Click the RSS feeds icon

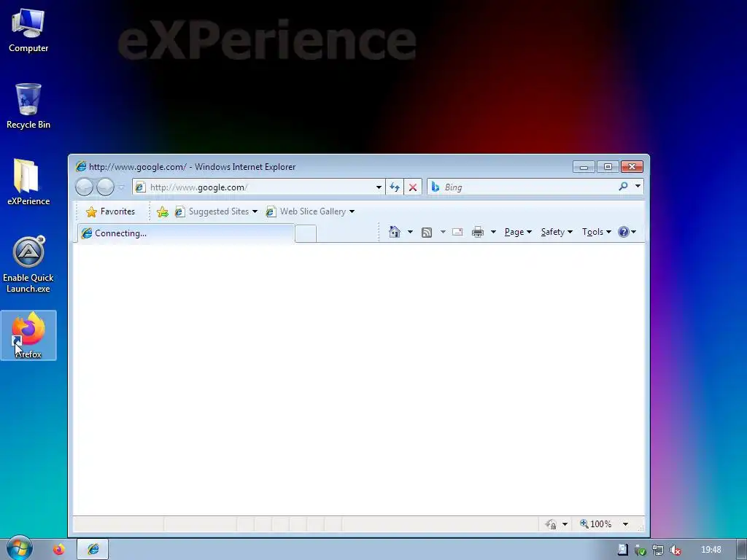(x=427, y=233)
